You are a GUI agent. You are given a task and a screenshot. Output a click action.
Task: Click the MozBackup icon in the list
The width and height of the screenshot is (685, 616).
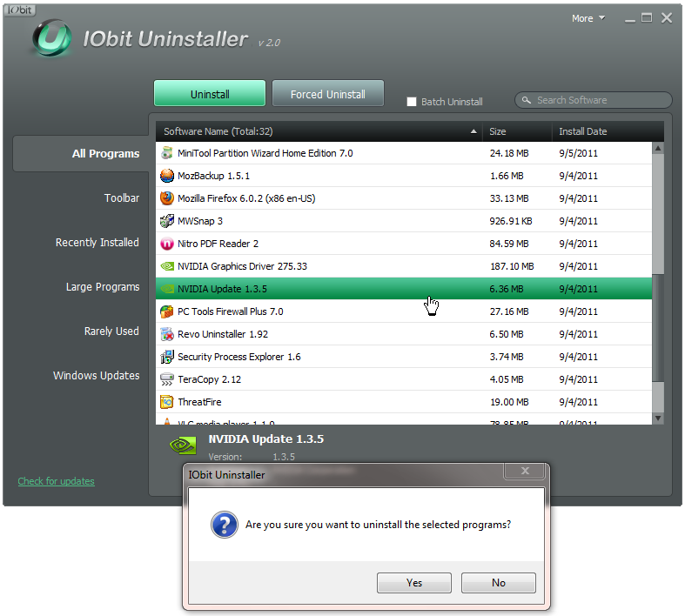click(166, 176)
